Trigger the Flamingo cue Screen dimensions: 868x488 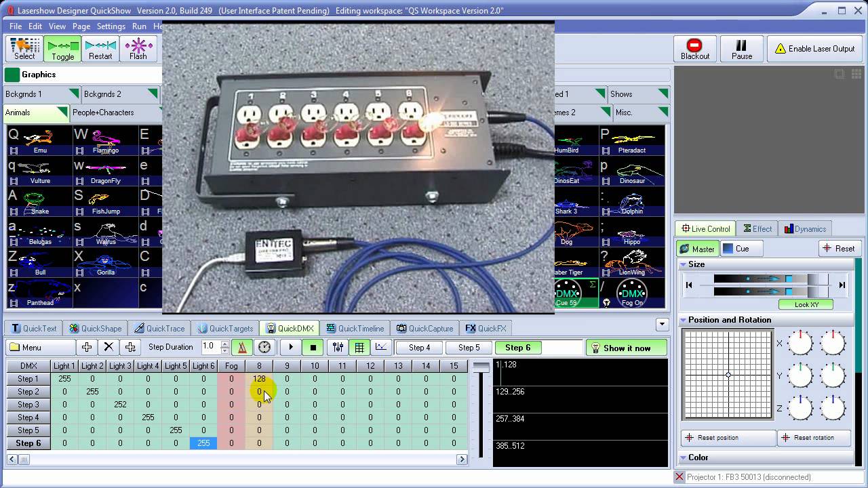click(105, 142)
